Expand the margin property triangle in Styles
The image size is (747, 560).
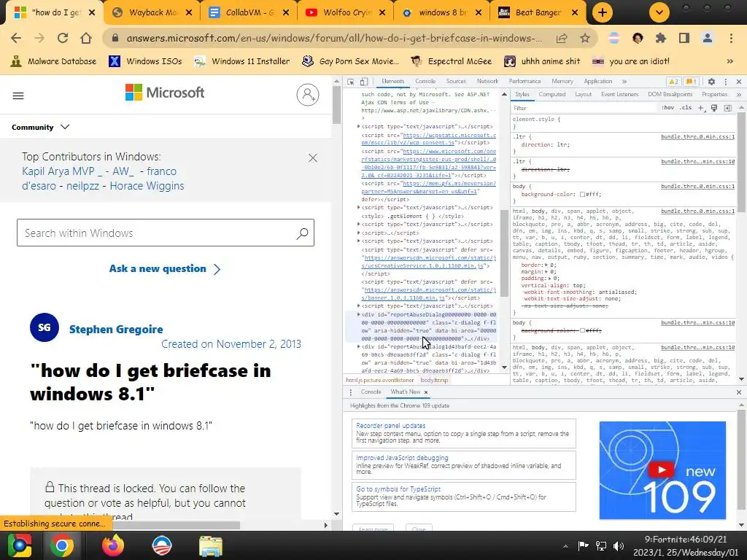[546, 271]
